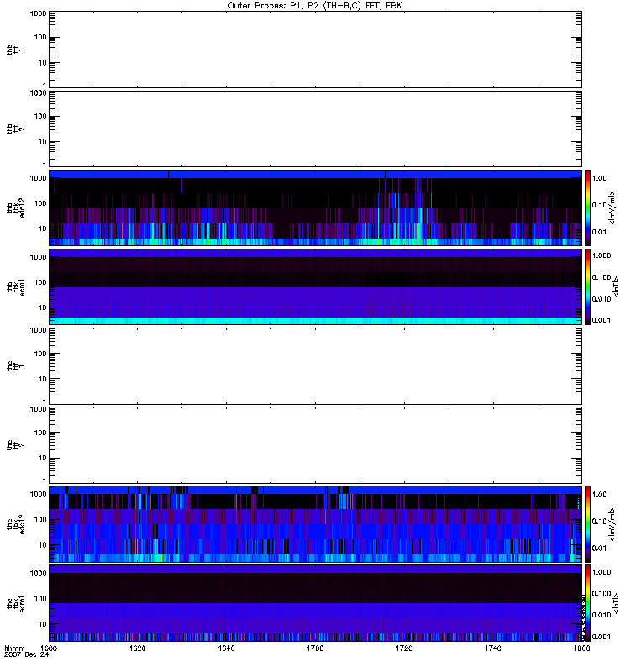The height and width of the screenshot is (672, 630).
Task: Click '1000' y-axis tick of thb fbk edc12
Action: coord(39,178)
